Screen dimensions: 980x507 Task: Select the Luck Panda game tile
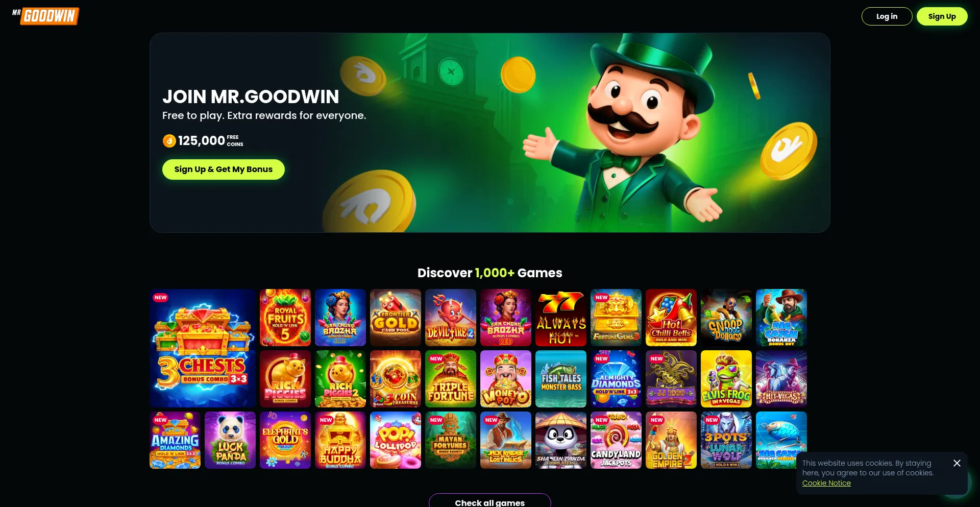230,440
